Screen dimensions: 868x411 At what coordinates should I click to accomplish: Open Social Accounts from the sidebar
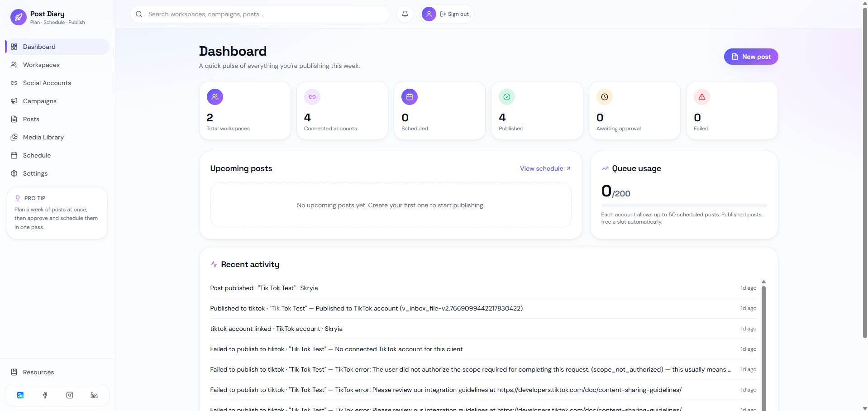click(57, 83)
